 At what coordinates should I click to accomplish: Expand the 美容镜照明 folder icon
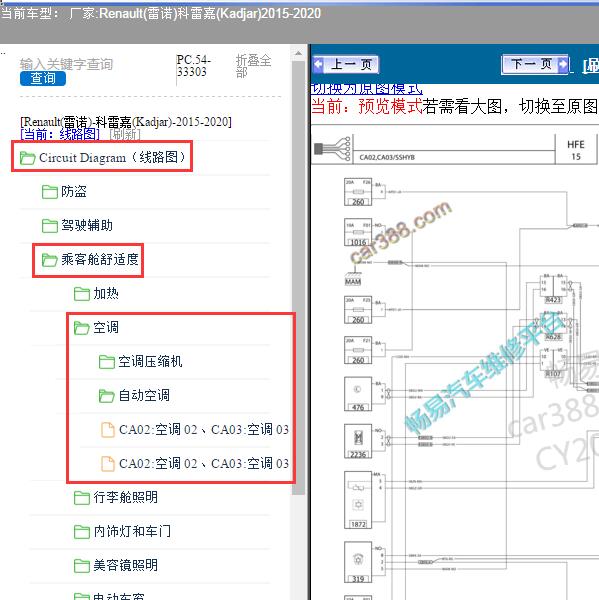point(82,566)
